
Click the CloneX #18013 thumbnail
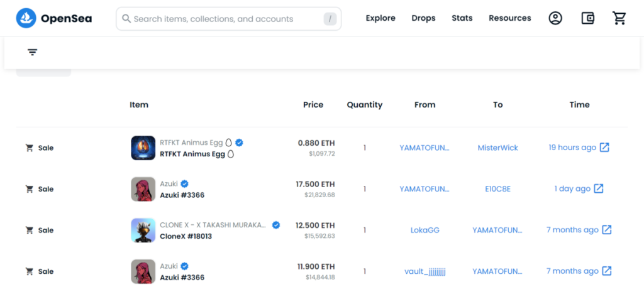pos(143,230)
